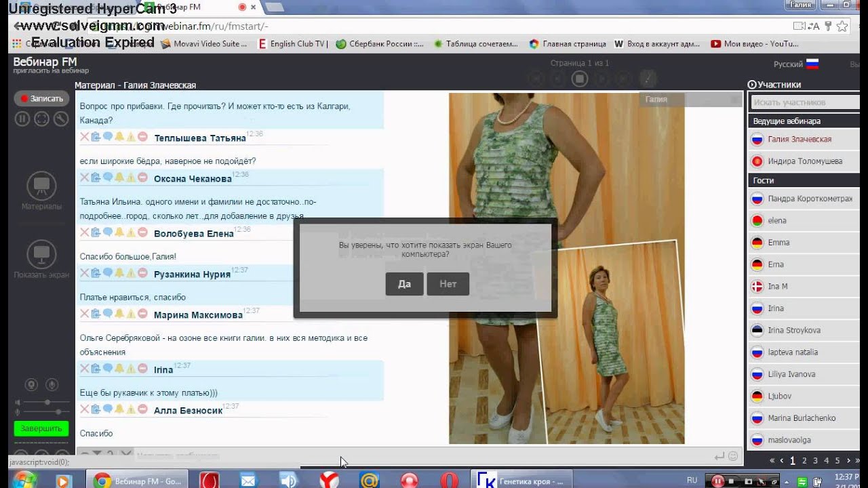The height and width of the screenshot is (488, 868).
Task: Delete Irina's chat message
Action: point(85,369)
